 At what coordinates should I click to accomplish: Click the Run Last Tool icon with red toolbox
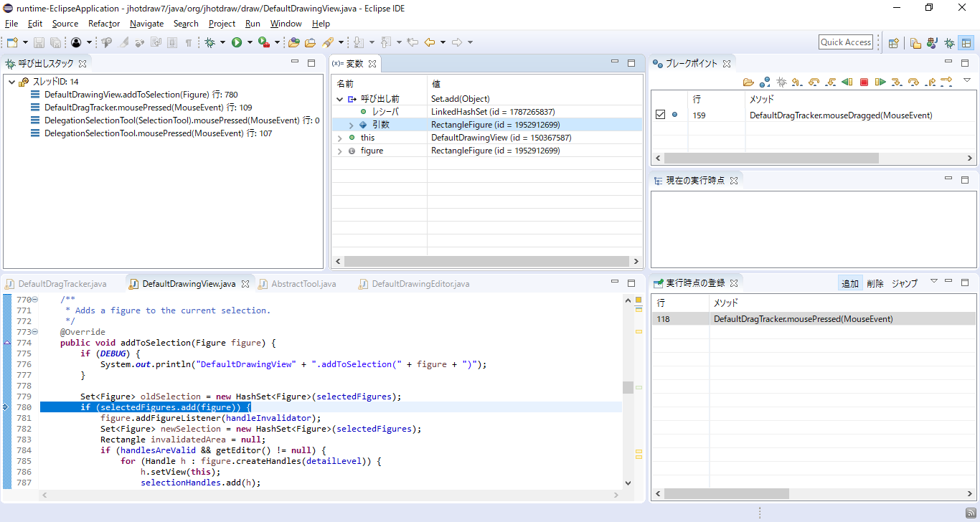pos(263,42)
